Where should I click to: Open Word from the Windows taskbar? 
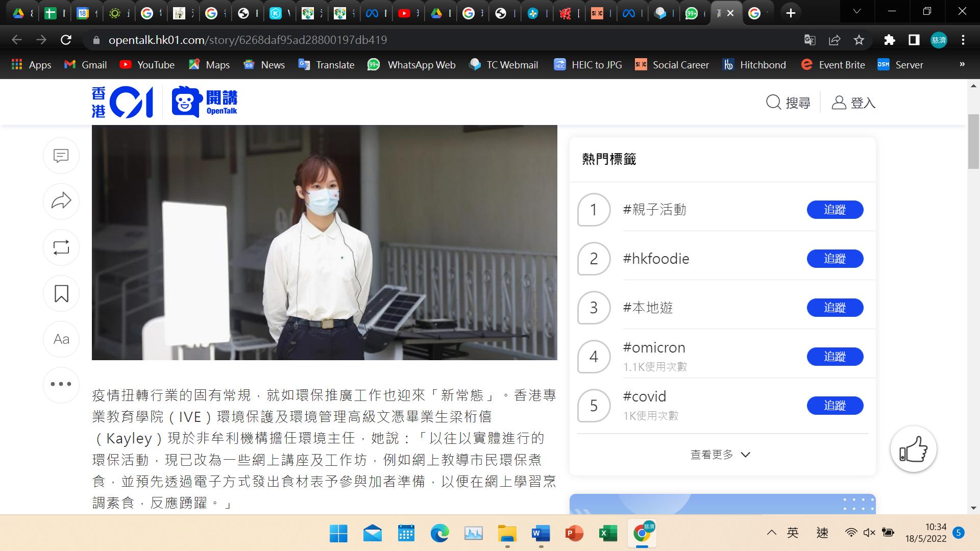pos(541,534)
